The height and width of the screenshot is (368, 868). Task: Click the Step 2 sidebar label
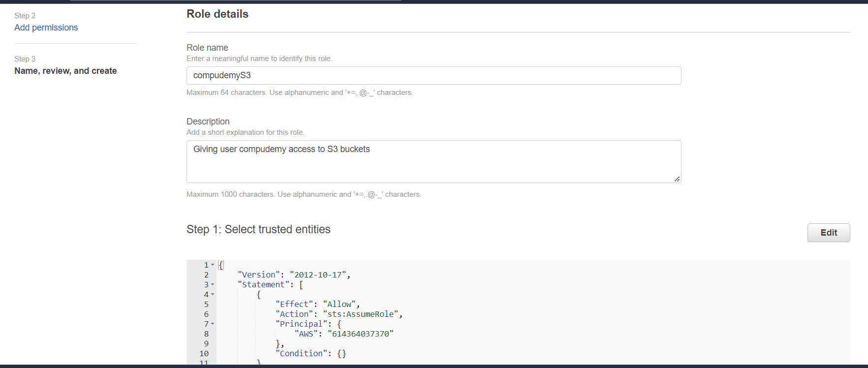point(25,16)
